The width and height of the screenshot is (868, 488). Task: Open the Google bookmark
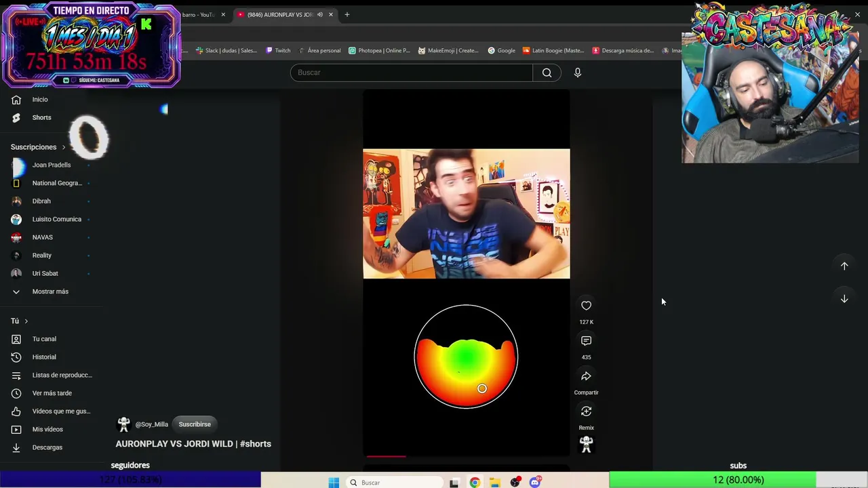[501, 50]
